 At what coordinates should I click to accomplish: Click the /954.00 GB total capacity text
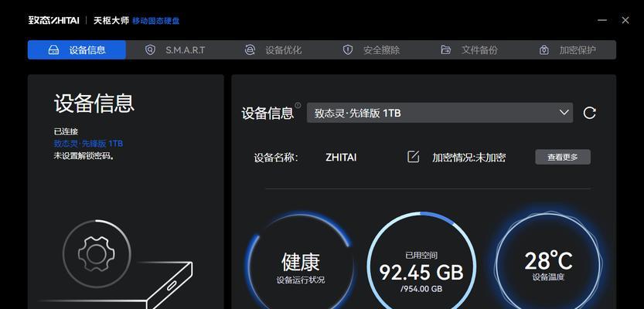pyautogui.click(x=421, y=289)
